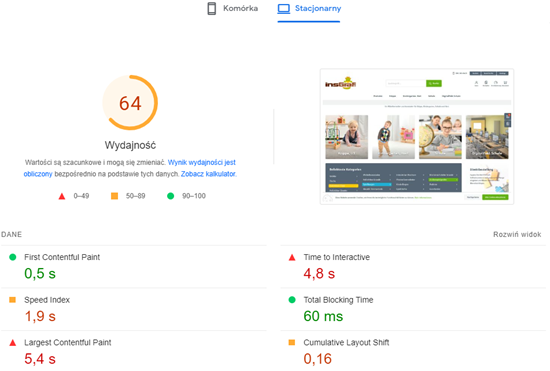Click the Speed Index label
Image resolution: width=550 pixels, height=371 pixels.
47,300
